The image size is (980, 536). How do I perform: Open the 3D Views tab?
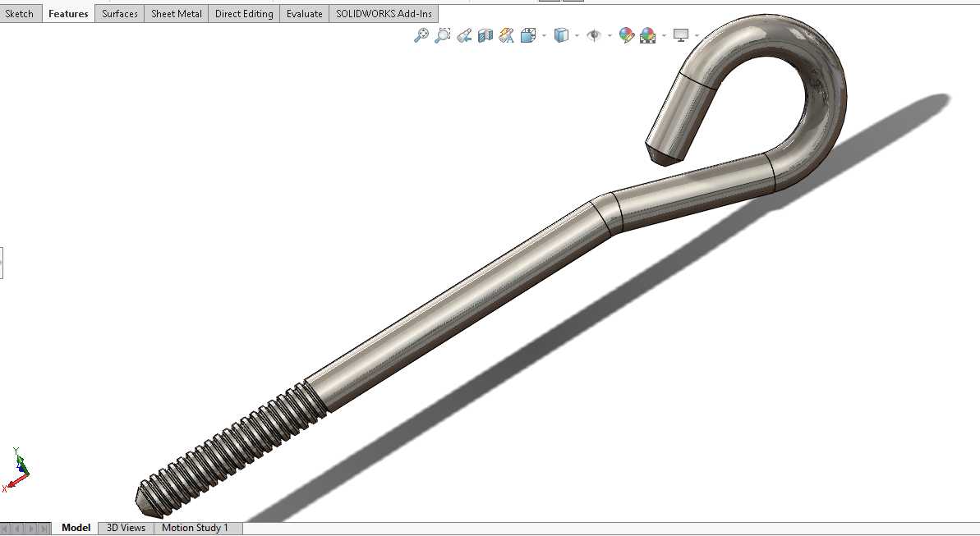[x=126, y=528]
